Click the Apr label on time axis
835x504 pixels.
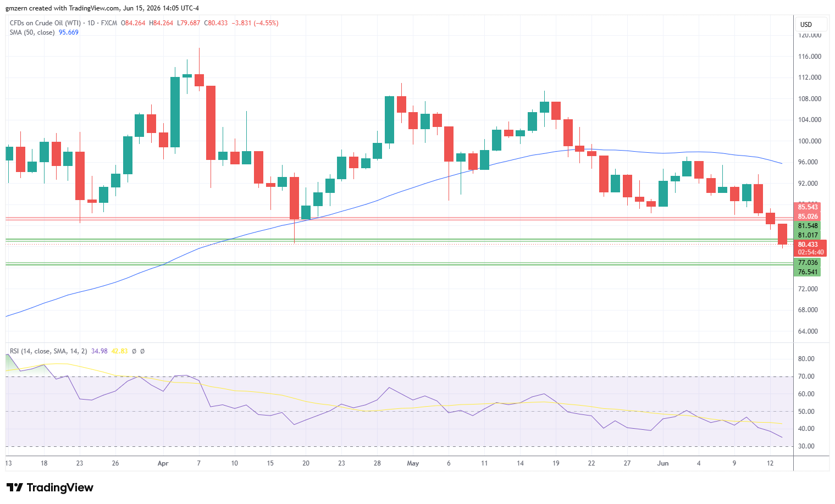click(x=163, y=463)
